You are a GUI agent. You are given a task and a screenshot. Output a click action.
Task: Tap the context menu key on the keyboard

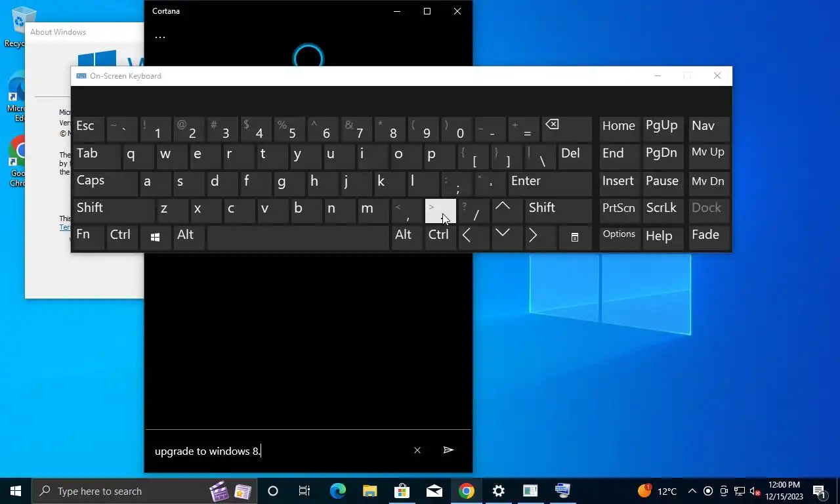pyautogui.click(x=574, y=238)
